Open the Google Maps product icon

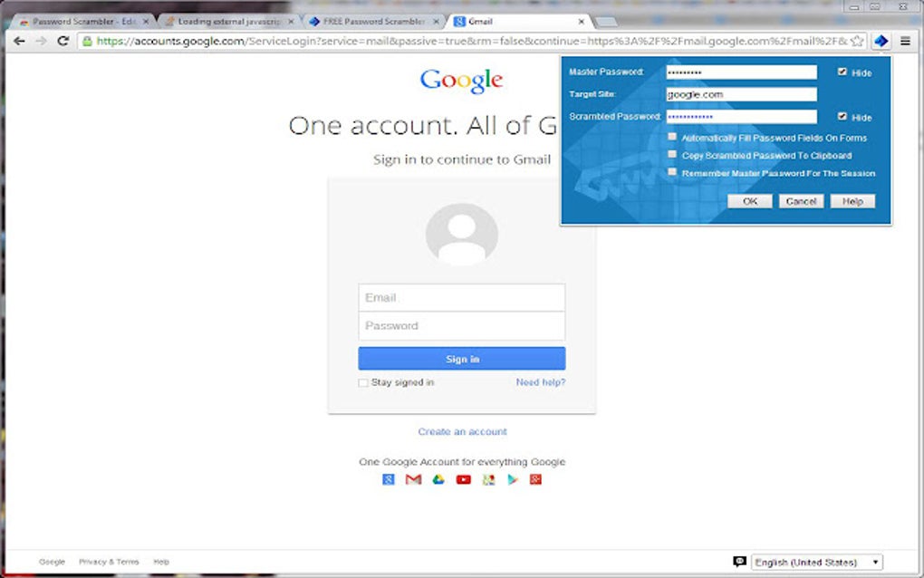[x=488, y=479]
